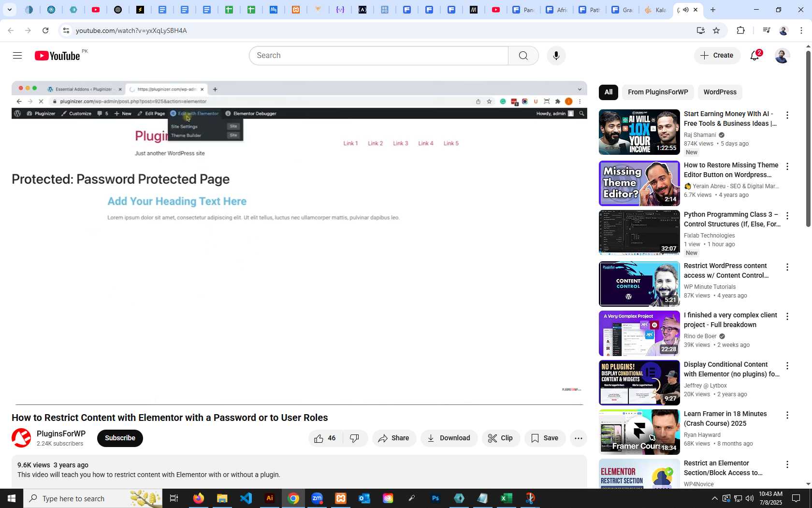812x508 pixels.
Task: Open the Missing Theme Editor thumbnail
Action: [x=639, y=183]
